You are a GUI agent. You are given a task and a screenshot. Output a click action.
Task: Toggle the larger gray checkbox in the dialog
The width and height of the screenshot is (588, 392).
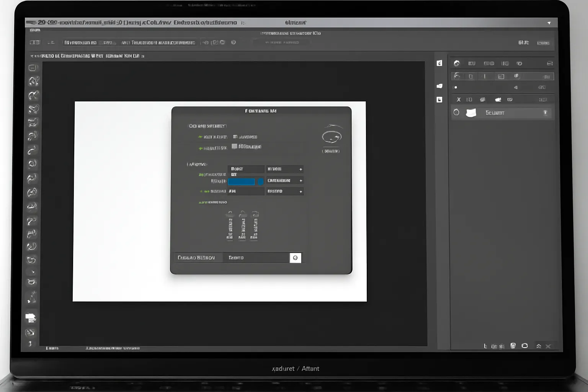pyautogui.click(x=234, y=147)
